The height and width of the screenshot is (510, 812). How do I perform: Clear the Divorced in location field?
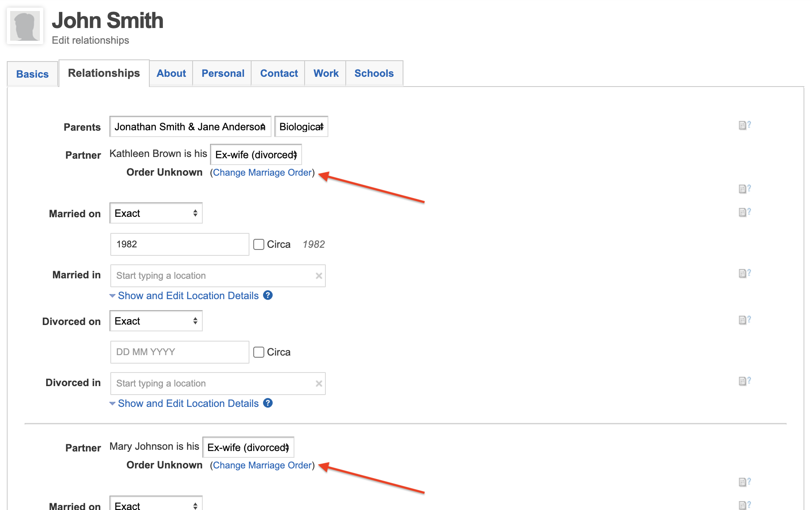[x=319, y=383]
